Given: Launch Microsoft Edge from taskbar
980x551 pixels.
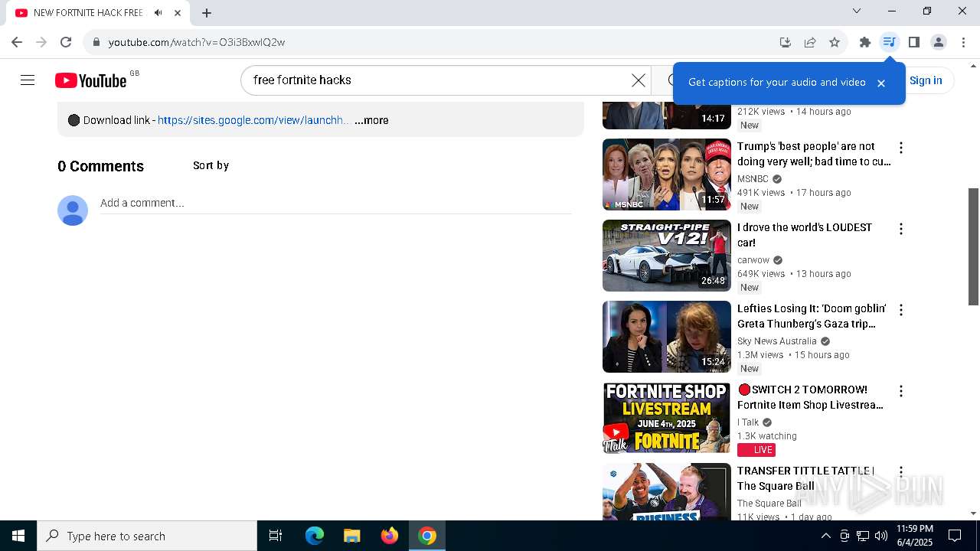Looking at the screenshot, I should 315,536.
